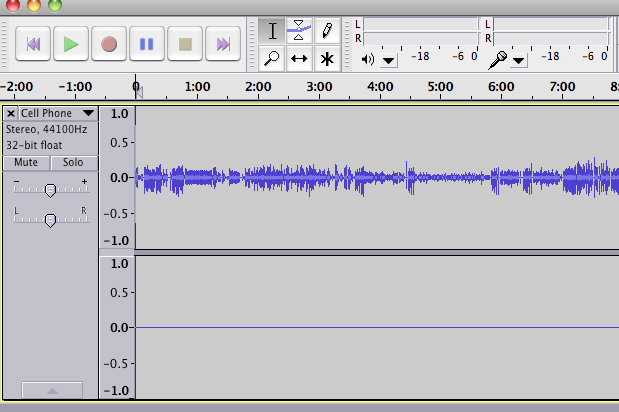Screen dimensions: 619x412
Task: Skip to end of the track
Action: 223,44
